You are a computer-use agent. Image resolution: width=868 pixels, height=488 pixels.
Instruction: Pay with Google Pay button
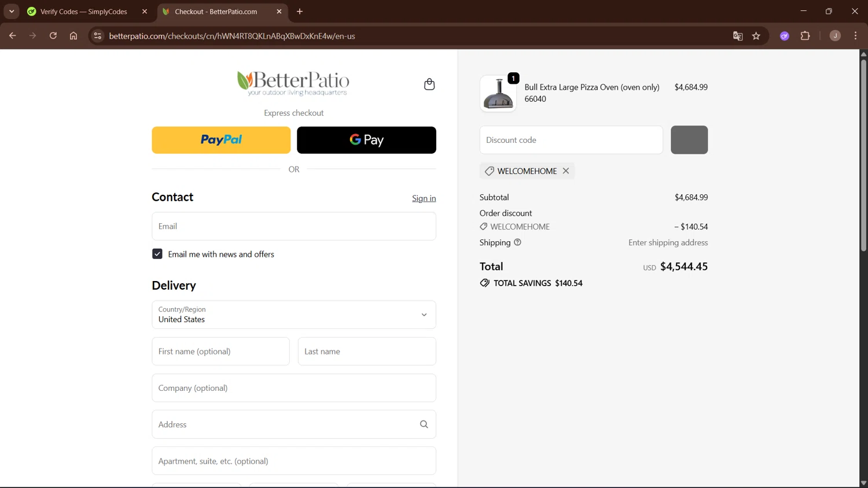pos(366,140)
